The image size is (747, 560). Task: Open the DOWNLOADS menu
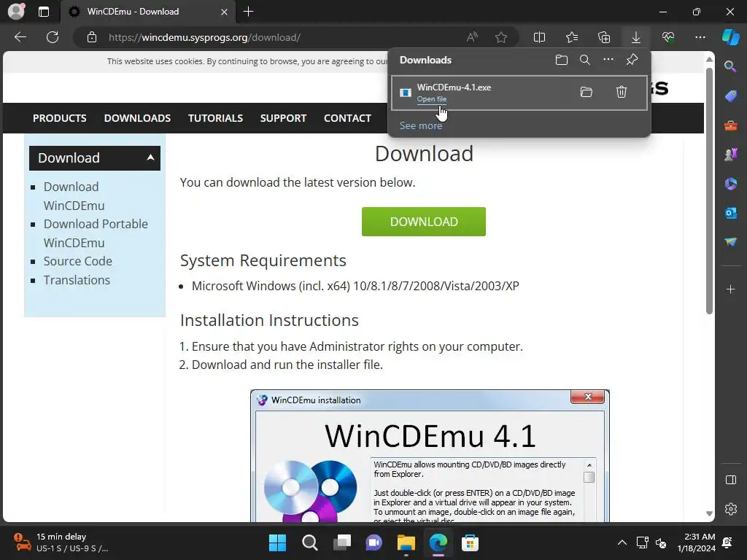[137, 118]
